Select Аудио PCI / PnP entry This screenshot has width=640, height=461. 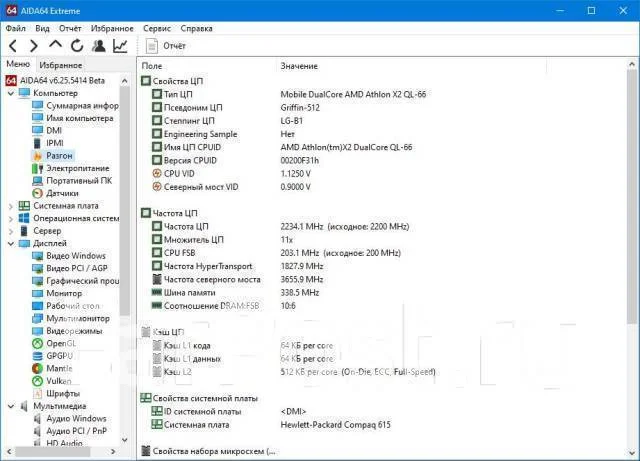tap(70, 431)
